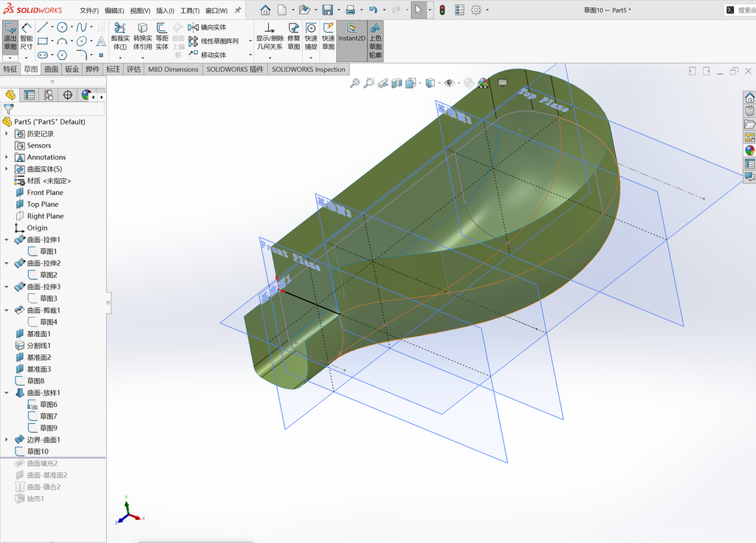The image size is (756, 543).
Task: Select the Smart Dimension (智能尺寸) tool
Action: point(27,37)
